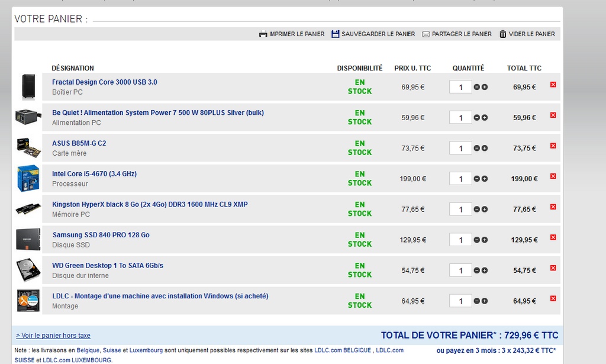Decrease quantity of WD Green Desktop

(477, 270)
